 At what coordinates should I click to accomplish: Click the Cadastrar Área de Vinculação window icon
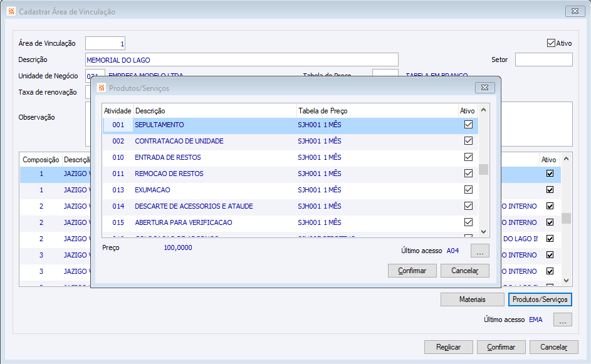(11, 11)
